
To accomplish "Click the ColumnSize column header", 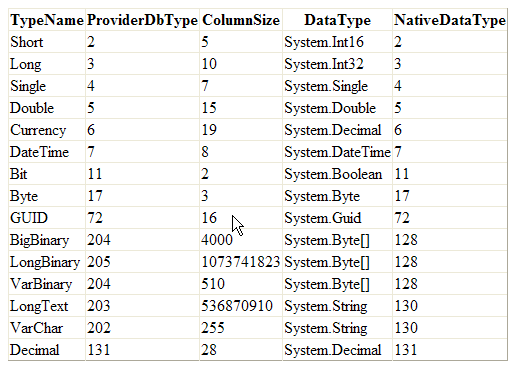I will (241, 20).
